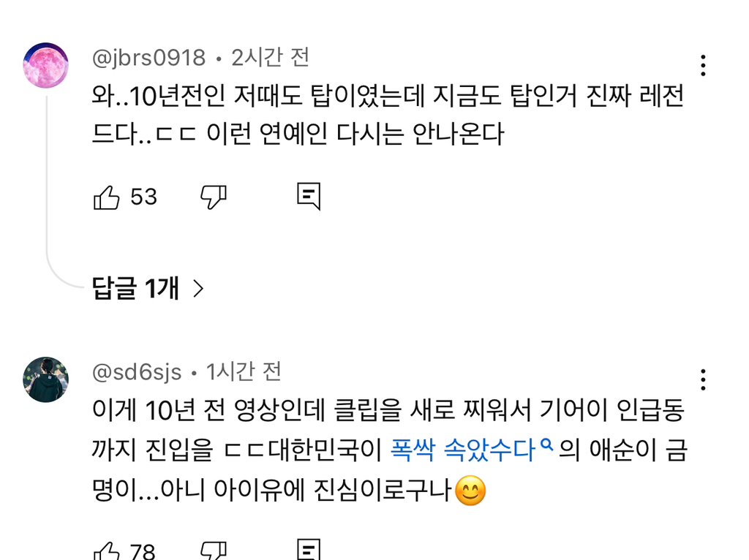Click the magnifier icon after 폭싹 속았수다

(x=545, y=444)
